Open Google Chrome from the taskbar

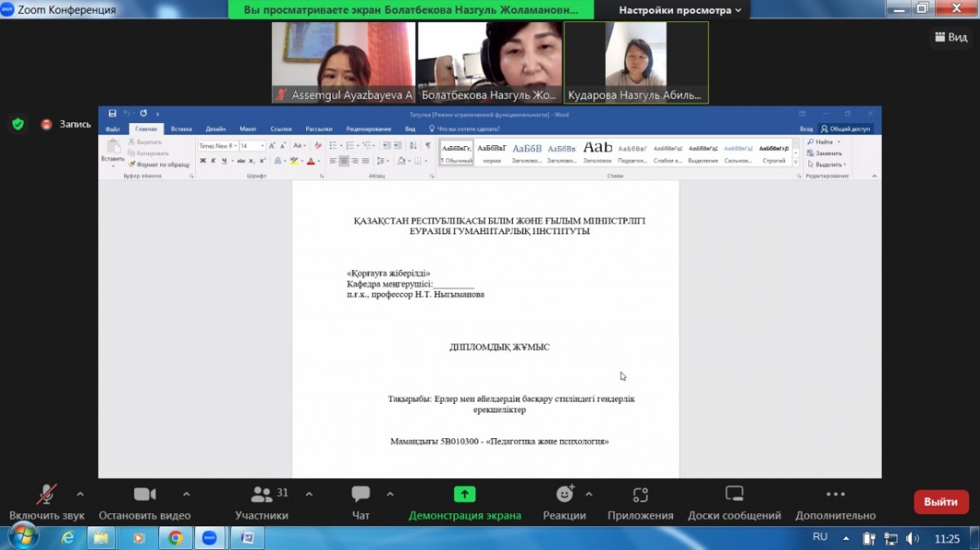176,539
